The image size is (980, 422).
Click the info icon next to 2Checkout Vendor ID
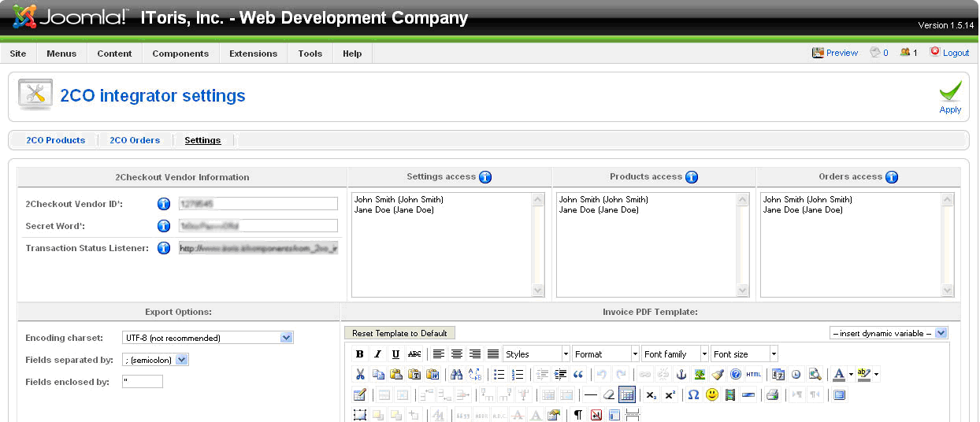coord(164,204)
